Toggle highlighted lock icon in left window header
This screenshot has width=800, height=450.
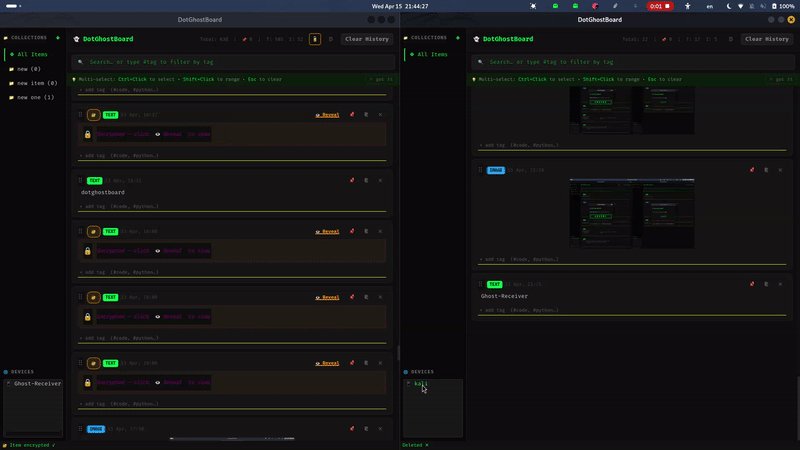pos(315,39)
